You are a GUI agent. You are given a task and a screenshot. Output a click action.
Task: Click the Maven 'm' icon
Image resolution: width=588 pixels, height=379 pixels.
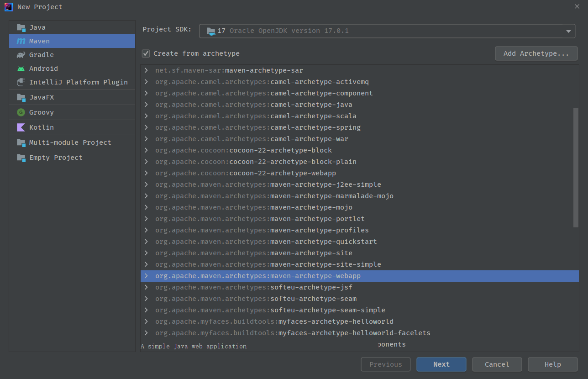coord(21,41)
